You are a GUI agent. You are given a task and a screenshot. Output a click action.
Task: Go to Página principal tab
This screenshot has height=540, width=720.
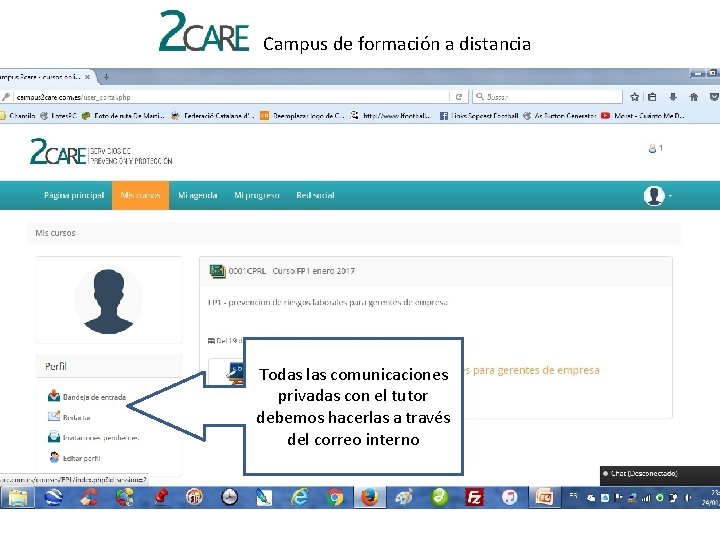pyautogui.click(x=74, y=195)
